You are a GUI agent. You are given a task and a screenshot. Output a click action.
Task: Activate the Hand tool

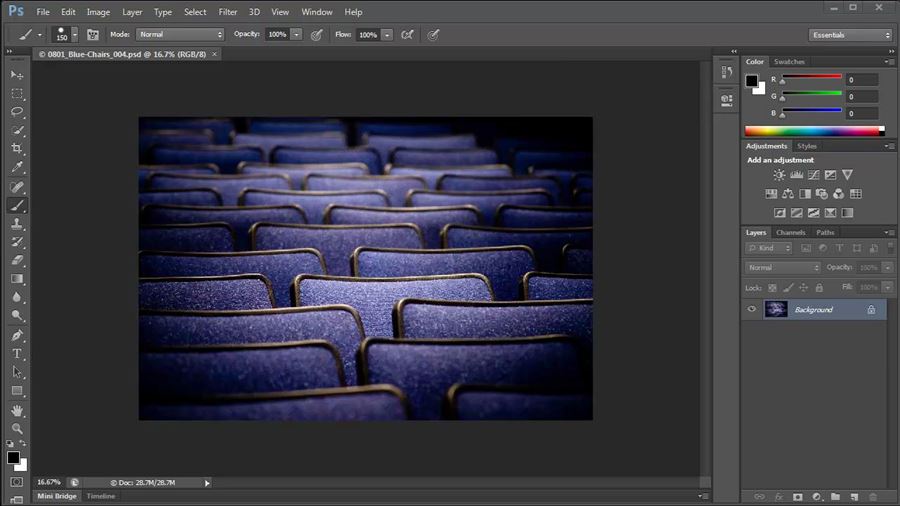[17, 410]
